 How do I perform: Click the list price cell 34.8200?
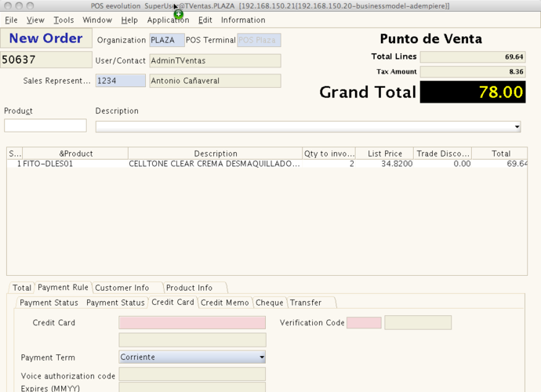pyautogui.click(x=384, y=164)
